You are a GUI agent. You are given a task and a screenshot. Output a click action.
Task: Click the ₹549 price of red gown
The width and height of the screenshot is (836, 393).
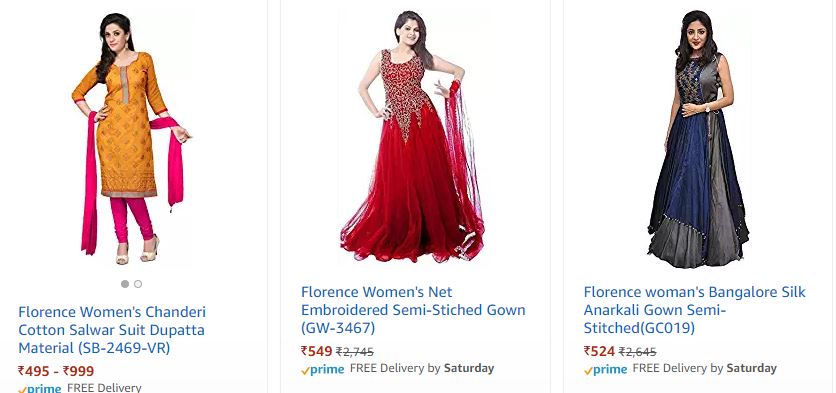(317, 351)
